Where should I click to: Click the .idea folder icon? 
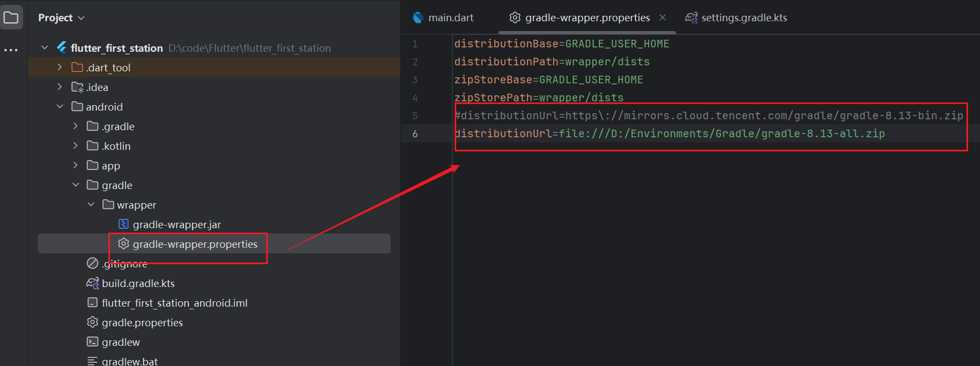(77, 87)
